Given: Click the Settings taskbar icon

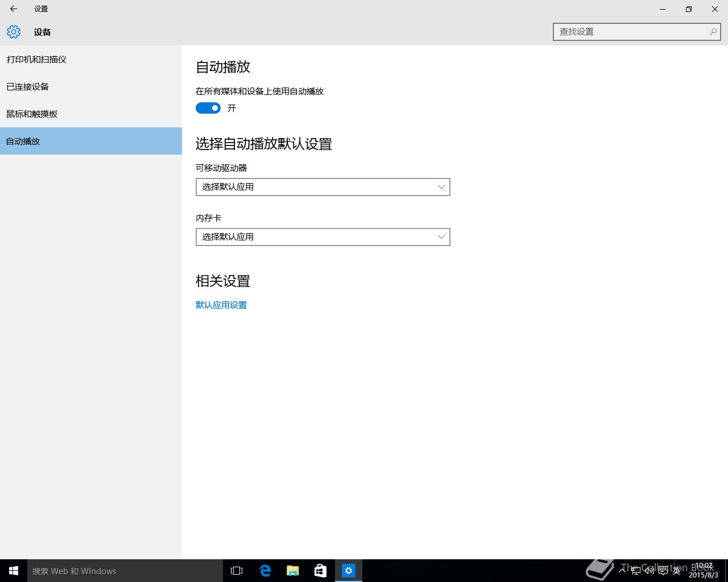Looking at the screenshot, I should click(x=349, y=571).
